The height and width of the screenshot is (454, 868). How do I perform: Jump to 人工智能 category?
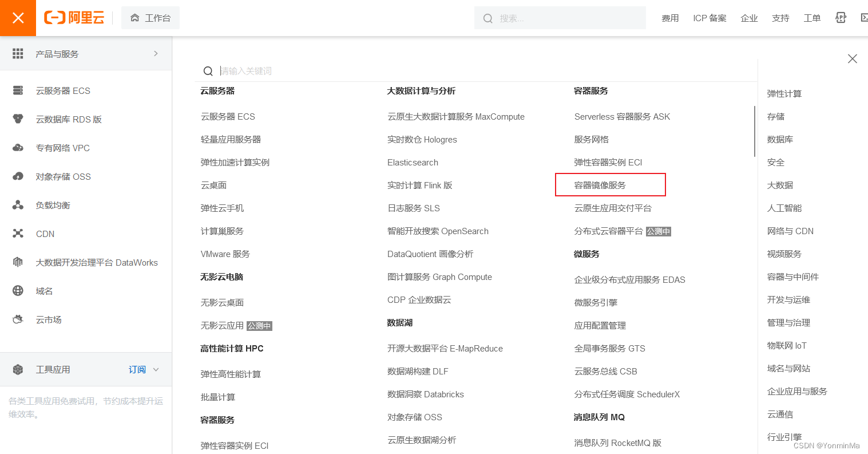[x=784, y=208]
